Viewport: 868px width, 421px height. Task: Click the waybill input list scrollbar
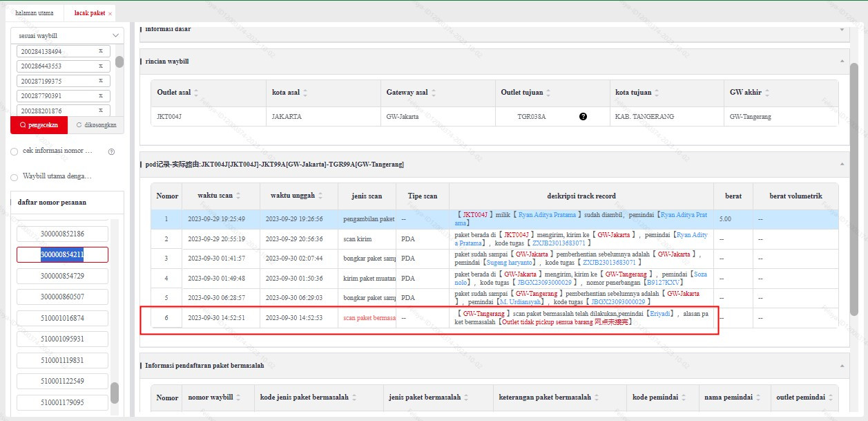[119, 62]
